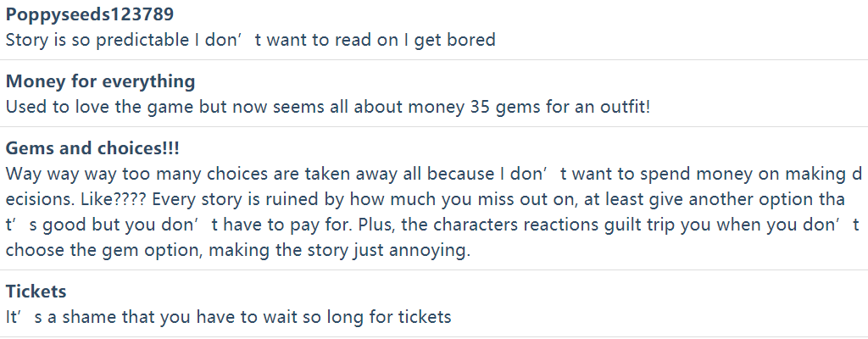Select the 'Story is so predictable' review text
The height and width of the screenshot is (339, 868).
[250, 40]
